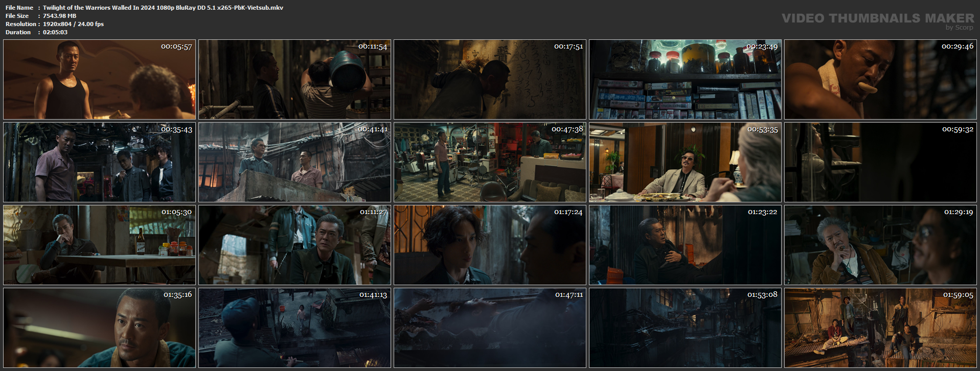This screenshot has height=371, width=980.
Task: Click the "File Size" label
Action: (x=17, y=16)
